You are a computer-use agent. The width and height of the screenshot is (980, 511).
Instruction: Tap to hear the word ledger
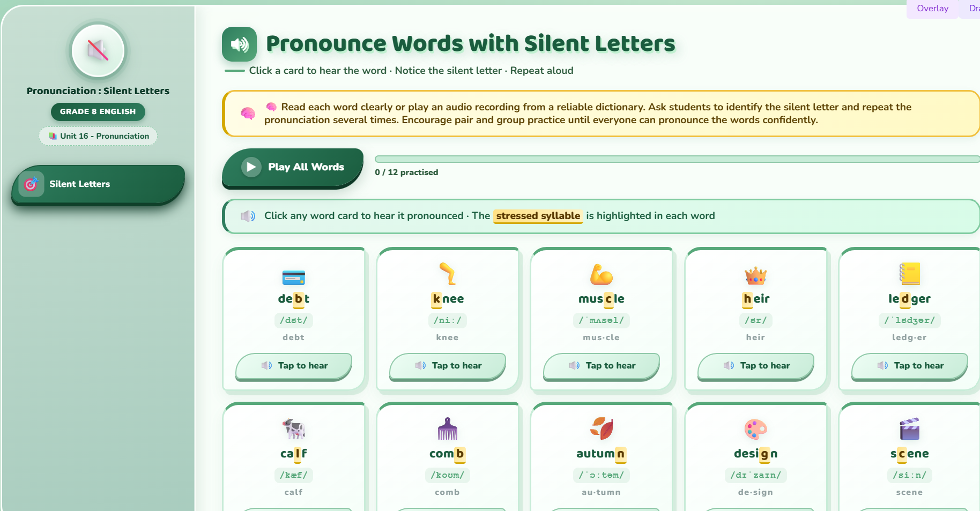(x=909, y=366)
